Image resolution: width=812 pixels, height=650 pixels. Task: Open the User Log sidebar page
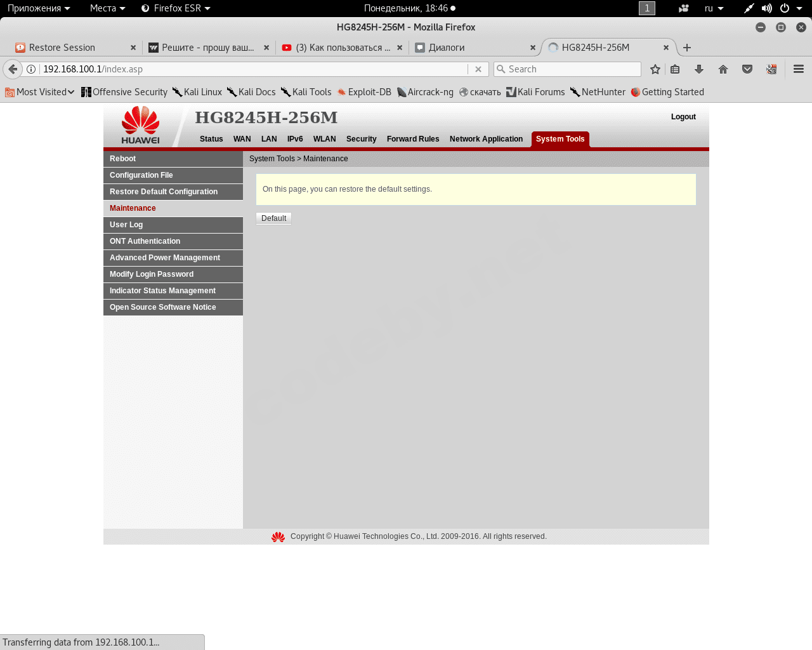[x=173, y=225]
